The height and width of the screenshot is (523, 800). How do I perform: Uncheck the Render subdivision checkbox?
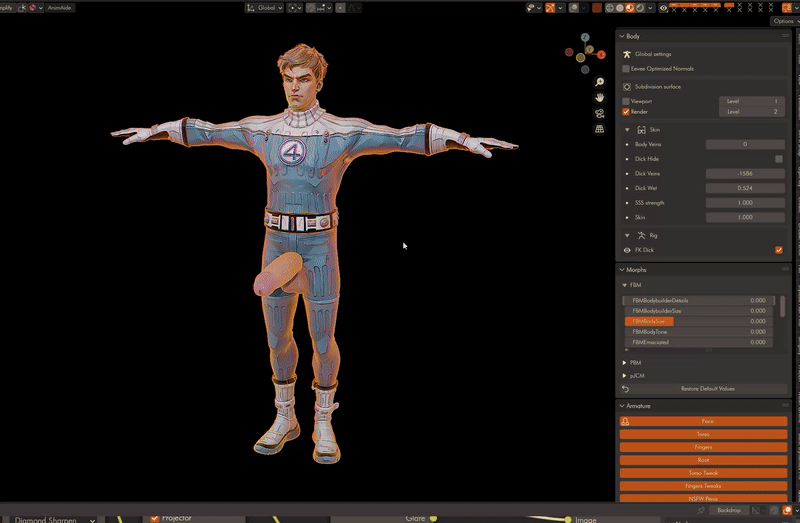point(626,112)
